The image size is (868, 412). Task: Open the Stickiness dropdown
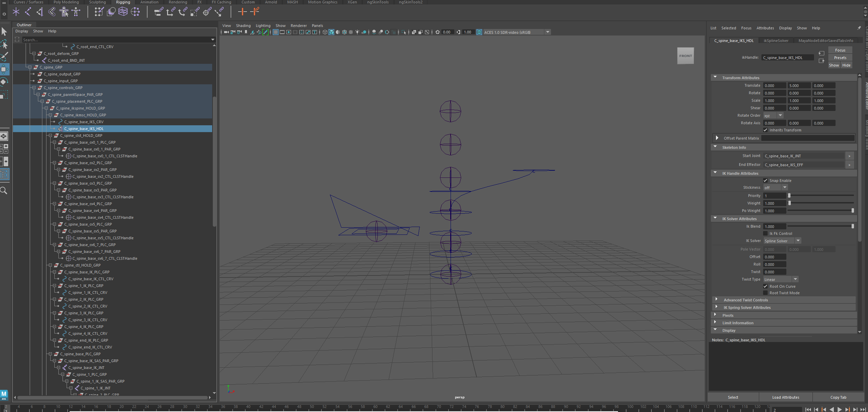coord(785,187)
